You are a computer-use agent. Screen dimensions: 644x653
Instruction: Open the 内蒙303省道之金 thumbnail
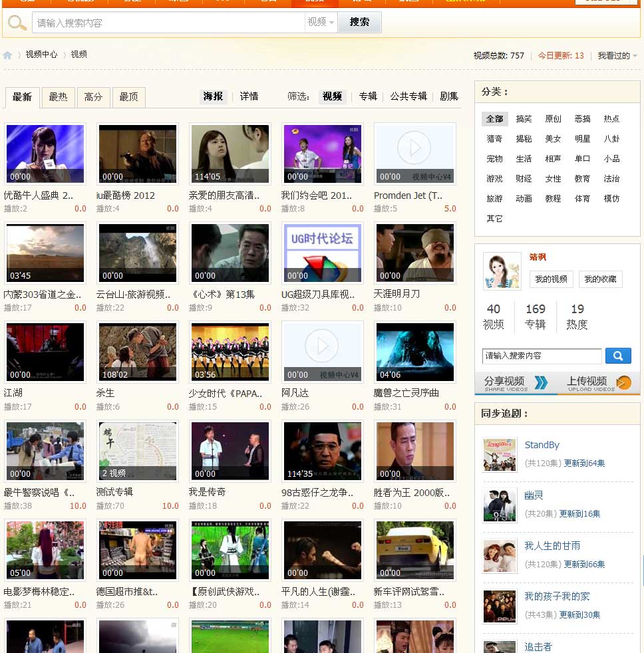tap(45, 253)
